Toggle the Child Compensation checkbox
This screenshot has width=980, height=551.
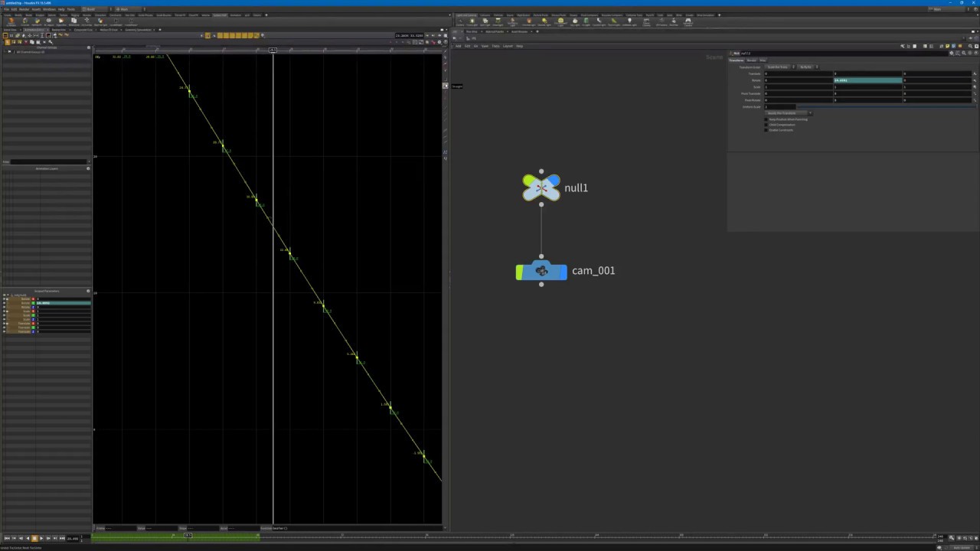pos(766,125)
